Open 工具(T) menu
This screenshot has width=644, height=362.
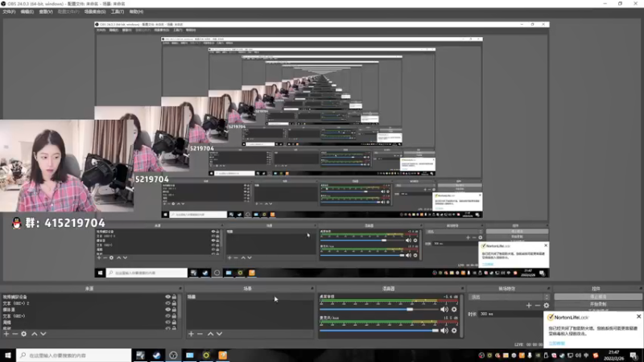coord(118,12)
